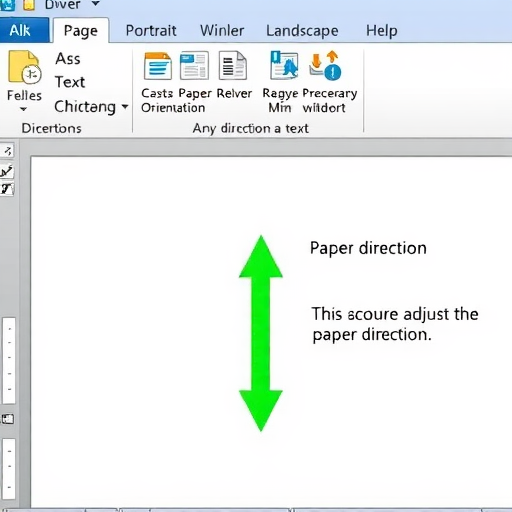Click the Felles folder icon
The image size is (512, 512).
(x=25, y=67)
